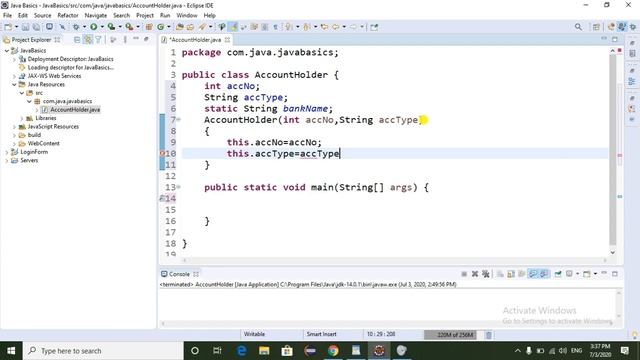The width and height of the screenshot is (640, 360).
Task: Click the Pin Console icon
Action: click(x=558, y=274)
